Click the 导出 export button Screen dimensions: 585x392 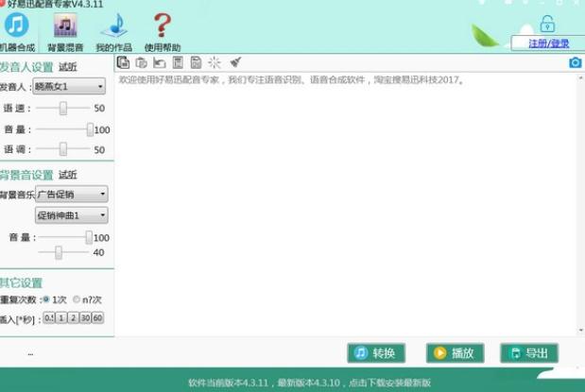529,353
